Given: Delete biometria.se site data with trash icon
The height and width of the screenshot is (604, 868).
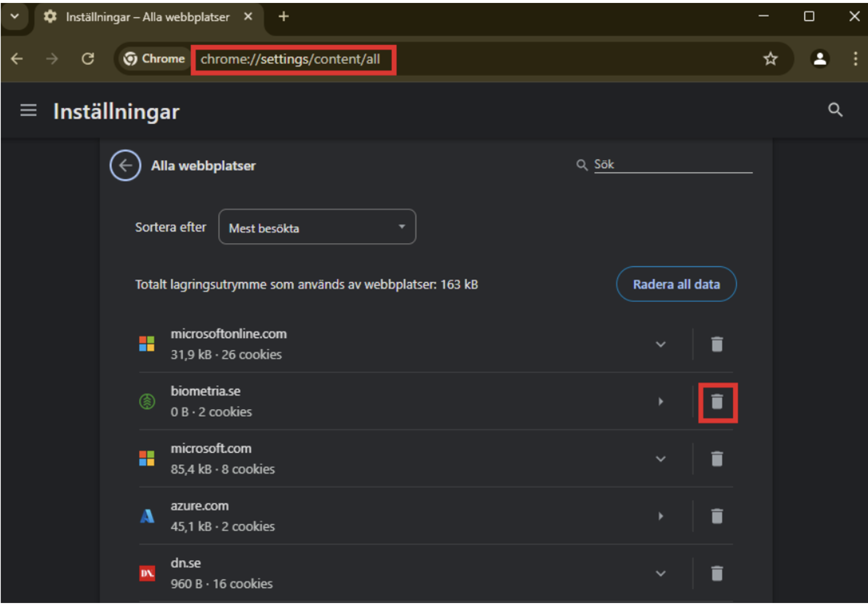Looking at the screenshot, I should tap(717, 402).
